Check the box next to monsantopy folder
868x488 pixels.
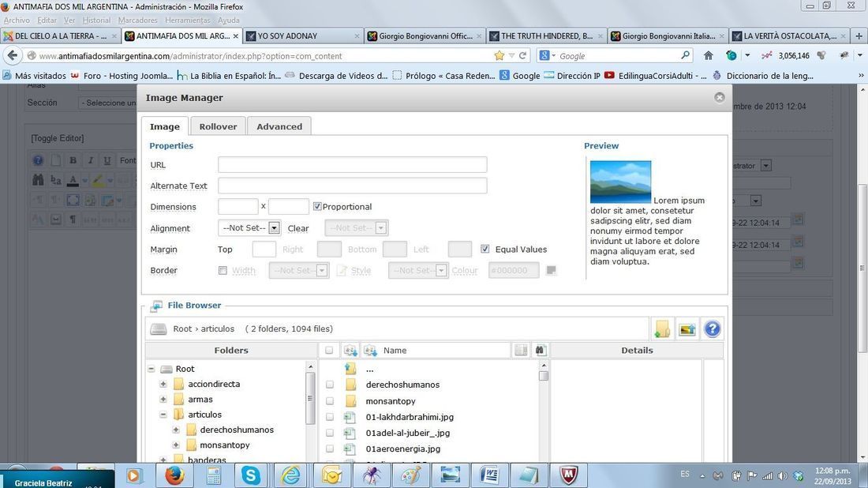329,400
